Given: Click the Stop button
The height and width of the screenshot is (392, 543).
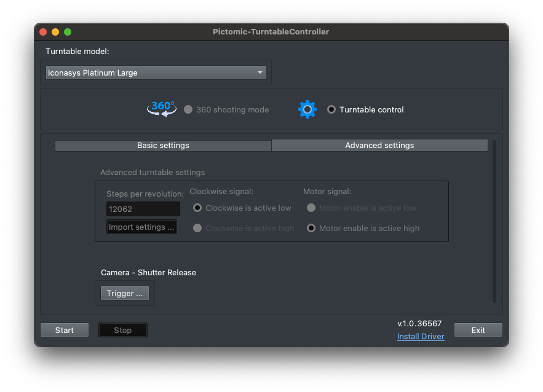Looking at the screenshot, I should click(123, 330).
